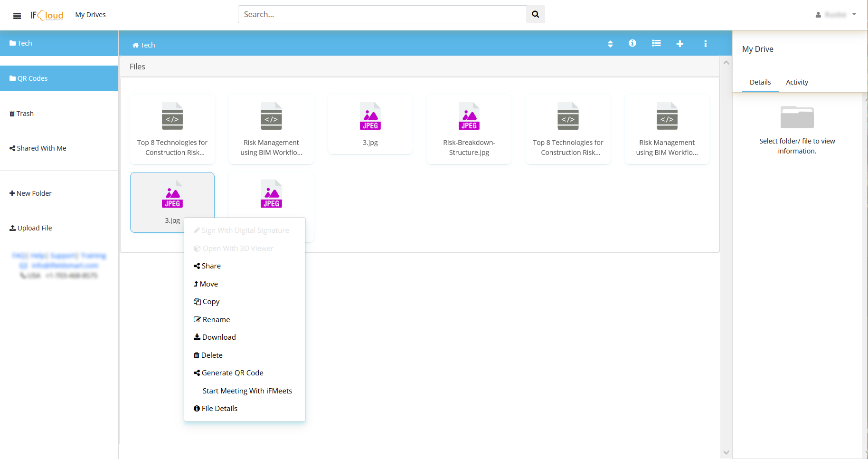
Task: Click New Folder in sidebar
Action: pyautogui.click(x=30, y=193)
